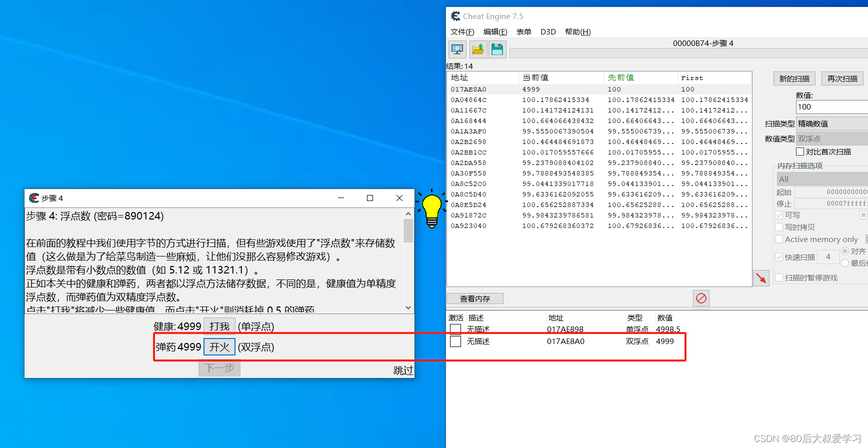Click the 先前值 column header
Image resolution: width=868 pixels, height=448 pixels.
[x=641, y=77]
